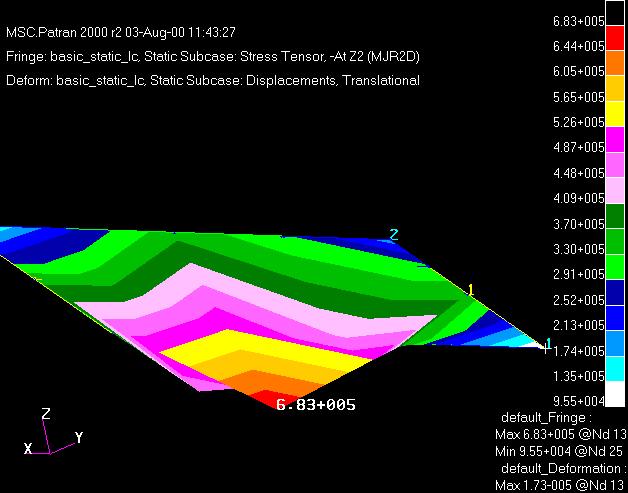This screenshot has height=493, width=628.
Task: Click the Z axis label of coordinate triad
Action: 45,413
